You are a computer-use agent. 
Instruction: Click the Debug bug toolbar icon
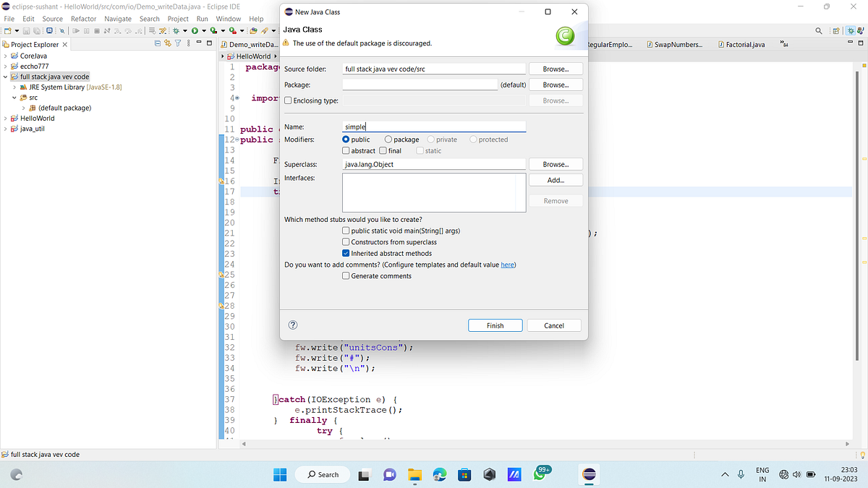point(176,31)
